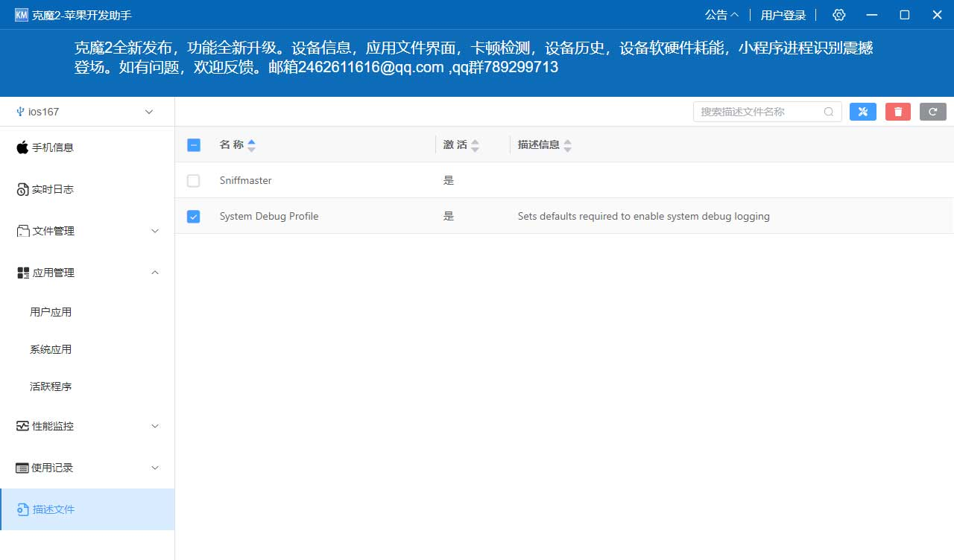This screenshot has width=954, height=560.
Task: Check the Sniffmaster row checkbox
Action: pos(194,180)
